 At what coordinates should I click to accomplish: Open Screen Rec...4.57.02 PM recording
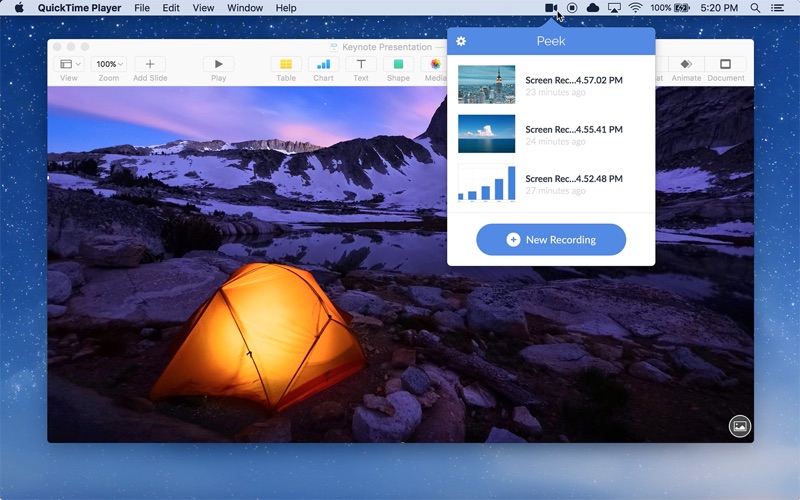551,85
